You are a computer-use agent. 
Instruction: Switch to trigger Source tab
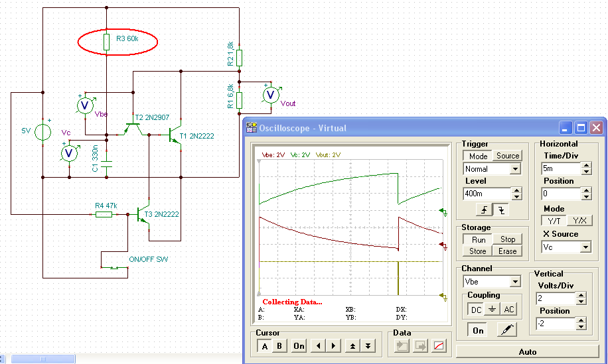(508, 156)
